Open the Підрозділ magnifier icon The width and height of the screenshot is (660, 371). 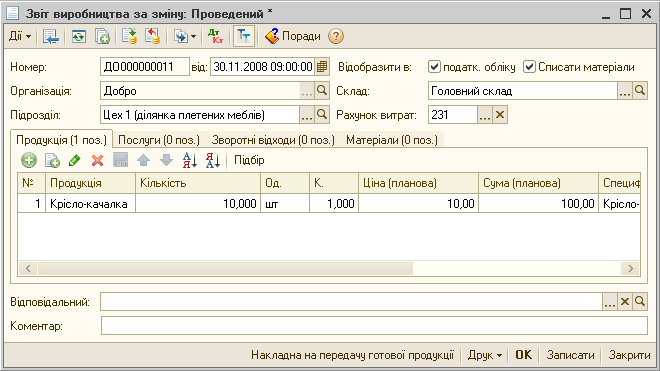[x=322, y=115]
